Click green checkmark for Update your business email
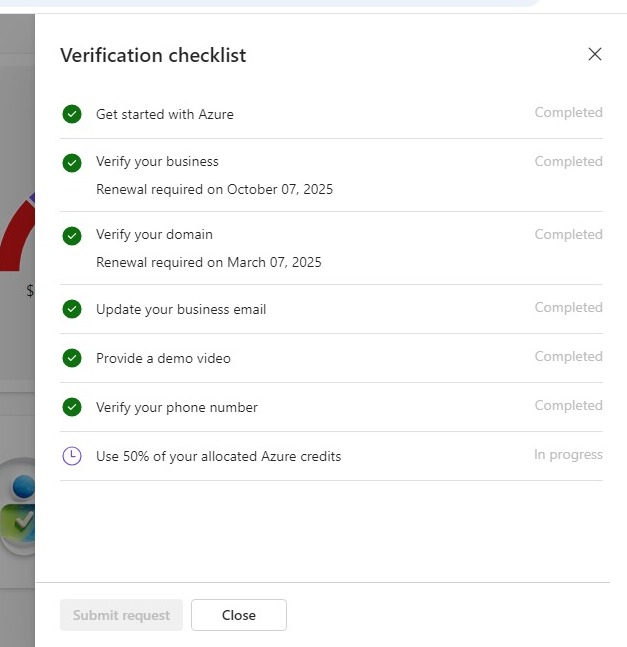Image resolution: width=627 pixels, height=647 pixels. click(x=72, y=309)
